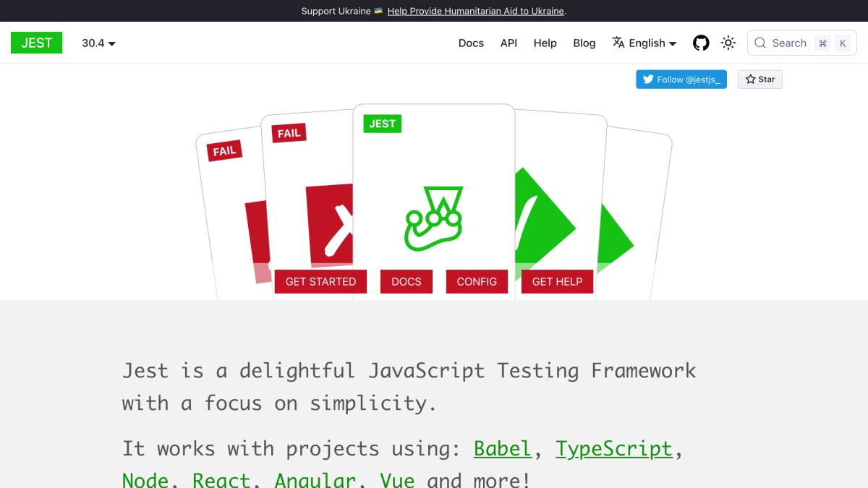The width and height of the screenshot is (868, 488).
Task: Follow the React link
Action: [221, 480]
